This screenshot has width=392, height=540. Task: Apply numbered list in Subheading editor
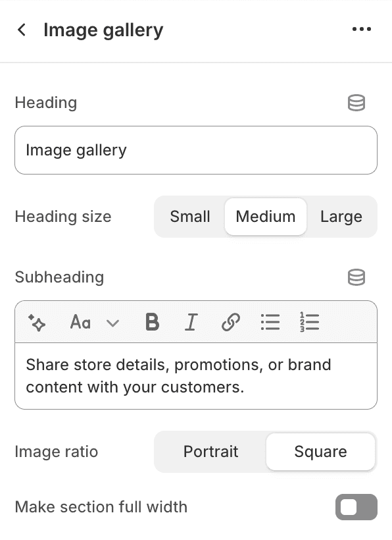[310, 322]
